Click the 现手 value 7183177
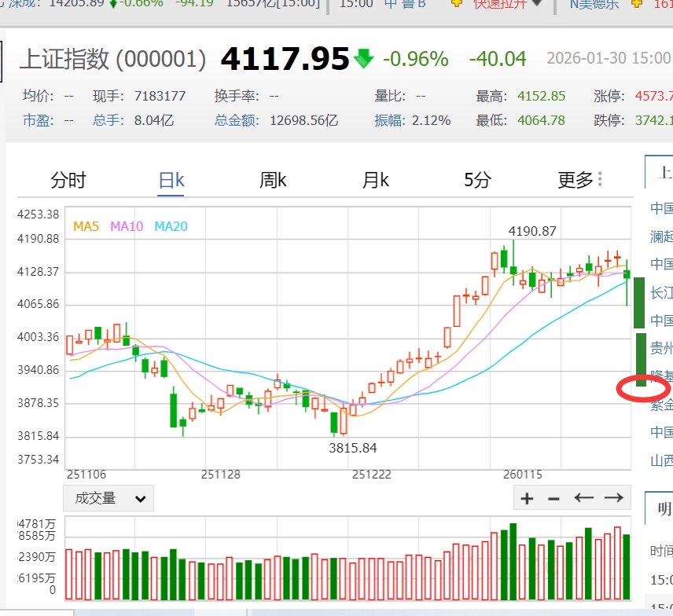Screen dimensions: 673x616 click(160, 96)
